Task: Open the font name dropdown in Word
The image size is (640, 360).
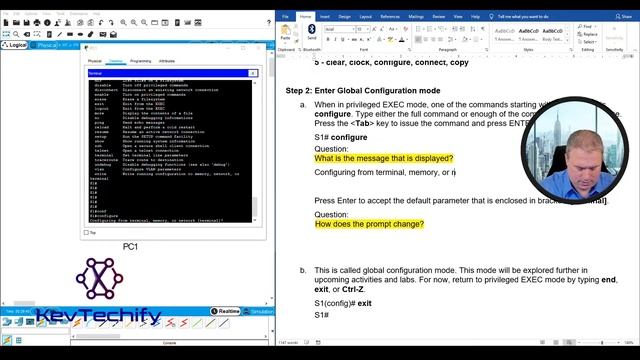Action: tap(353, 29)
